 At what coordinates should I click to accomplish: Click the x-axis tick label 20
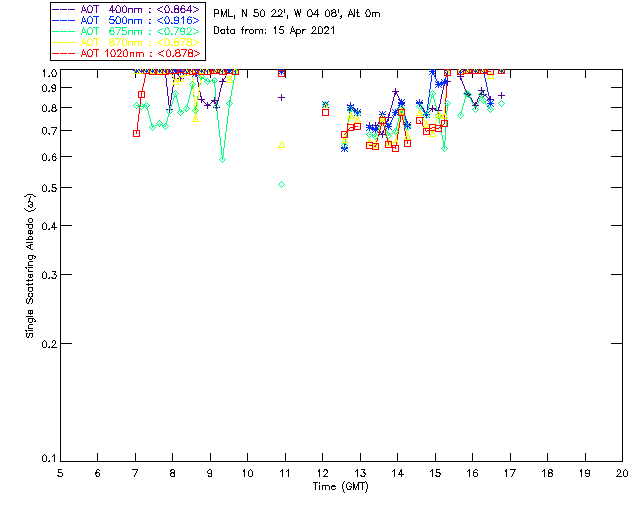622,473
